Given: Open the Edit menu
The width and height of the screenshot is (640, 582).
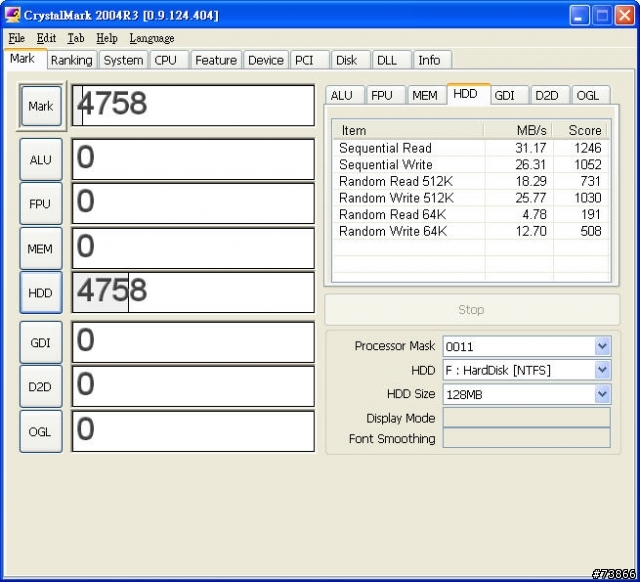Looking at the screenshot, I should (x=46, y=38).
